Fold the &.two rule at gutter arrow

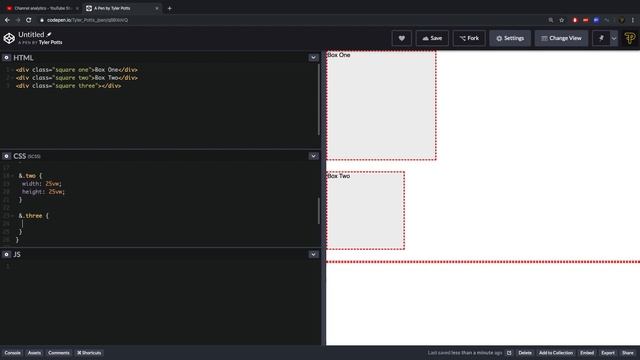(13, 176)
